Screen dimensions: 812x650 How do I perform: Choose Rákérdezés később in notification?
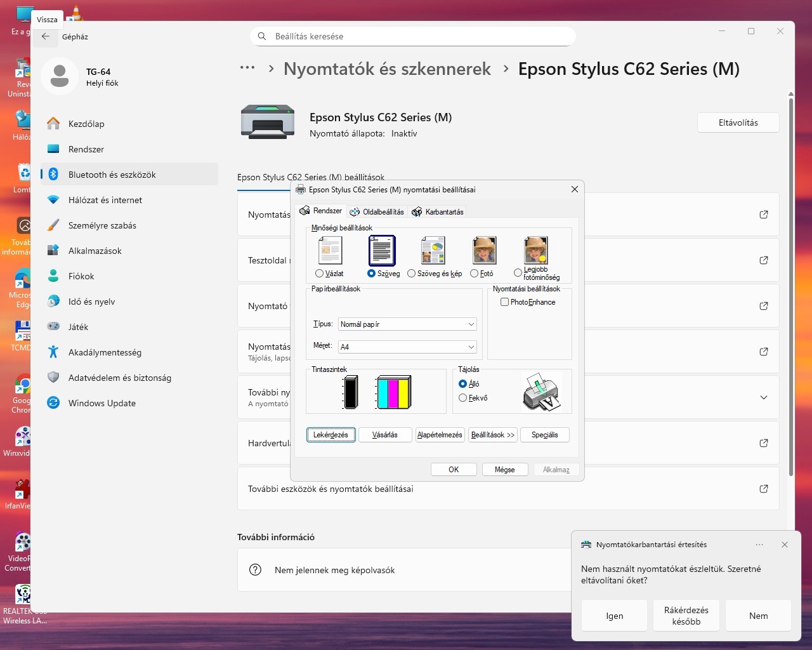tap(686, 616)
